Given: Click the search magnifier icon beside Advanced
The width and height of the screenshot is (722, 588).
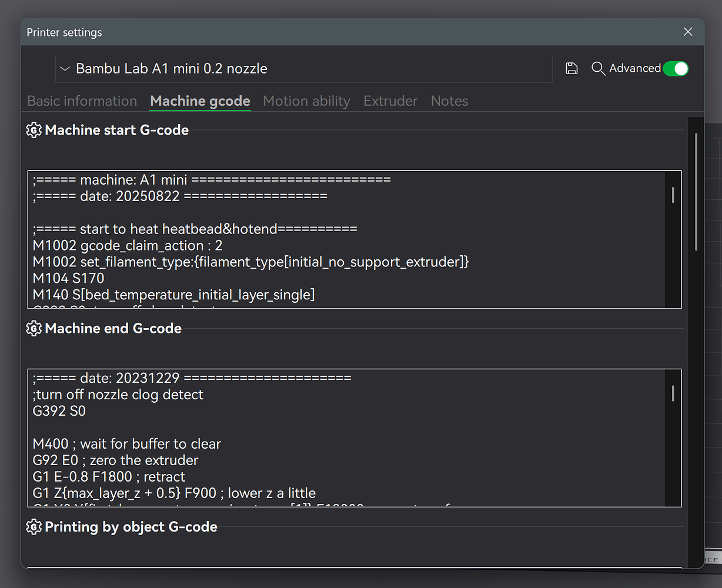Looking at the screenshot, I should pos(598,69).
